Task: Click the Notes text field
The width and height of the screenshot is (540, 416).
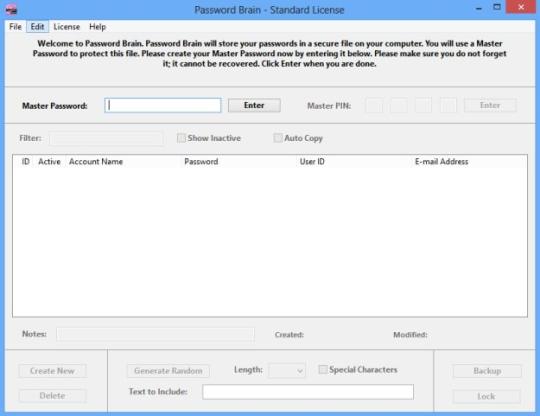Action: click(155, 334)
